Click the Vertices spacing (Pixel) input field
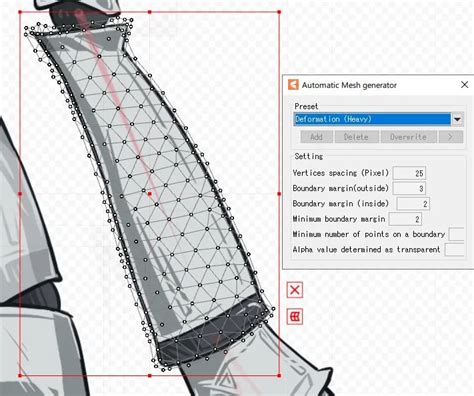This screenshot has width=474, height=396. click(409, 173)
